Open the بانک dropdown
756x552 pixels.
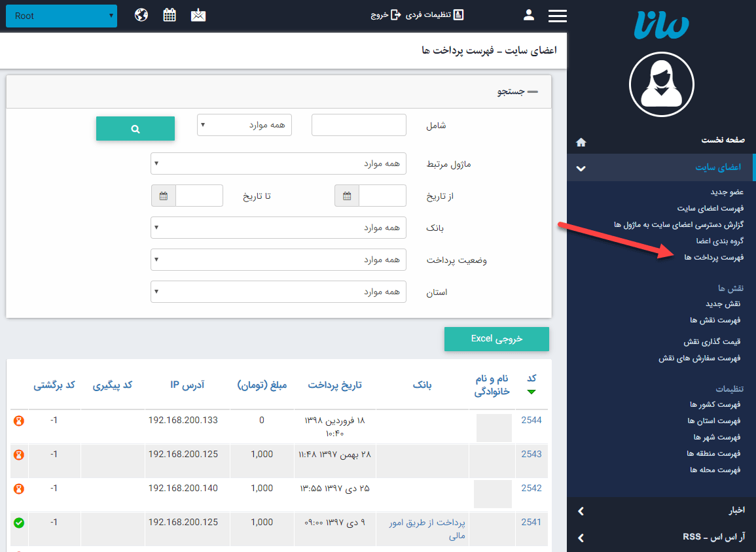tap(278, 227)
